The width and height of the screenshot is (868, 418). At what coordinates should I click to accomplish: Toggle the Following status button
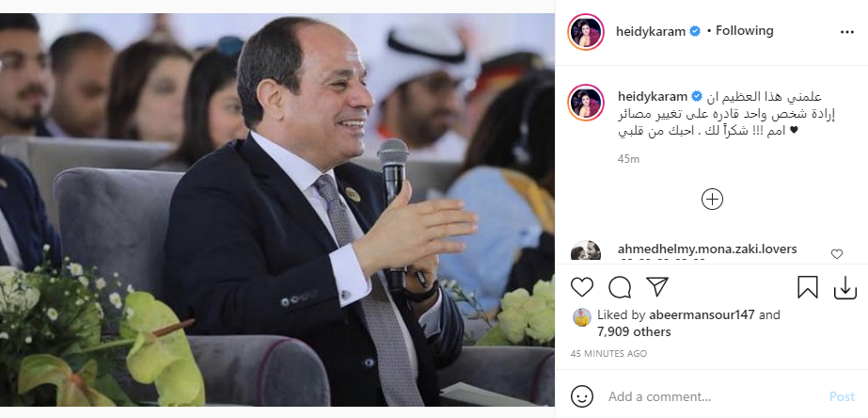coord(745,31)
